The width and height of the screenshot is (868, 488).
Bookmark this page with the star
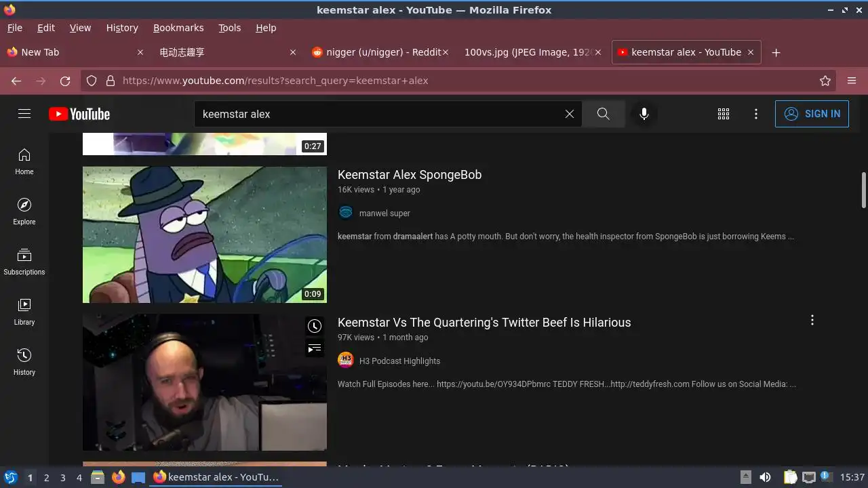click(825, 81)
